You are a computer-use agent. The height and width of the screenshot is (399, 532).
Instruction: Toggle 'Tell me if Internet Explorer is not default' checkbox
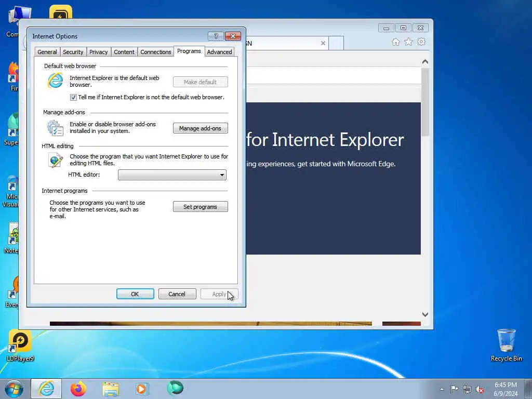73,97
